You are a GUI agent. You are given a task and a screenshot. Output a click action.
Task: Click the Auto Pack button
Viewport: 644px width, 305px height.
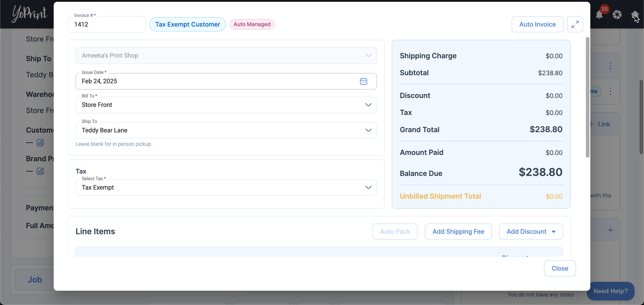(x=395, y=231)
